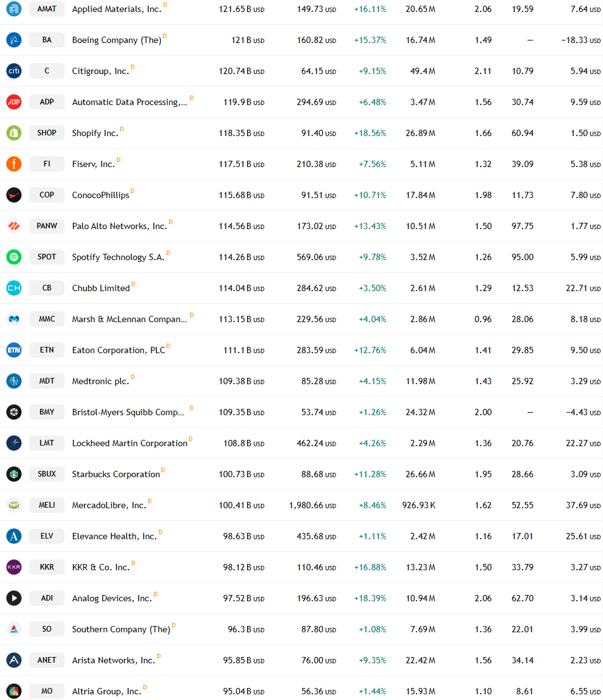This screenshot has height=700, width=603.
Task: Open the ConocoPhillips company link
Action: [x=101, y=195]
